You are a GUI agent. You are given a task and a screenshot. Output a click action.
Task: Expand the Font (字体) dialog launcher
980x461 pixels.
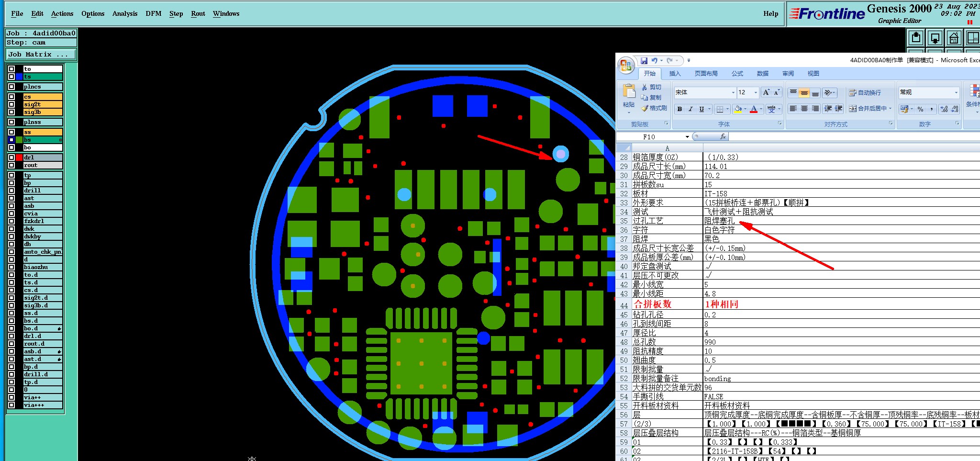pos(780,124)
